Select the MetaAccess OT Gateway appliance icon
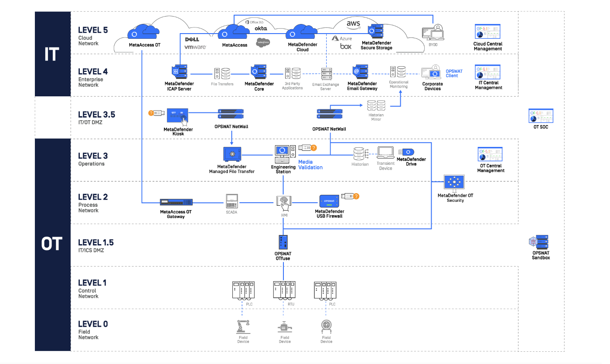This screenshot has height=364, width=610. (x=176, y=202)
